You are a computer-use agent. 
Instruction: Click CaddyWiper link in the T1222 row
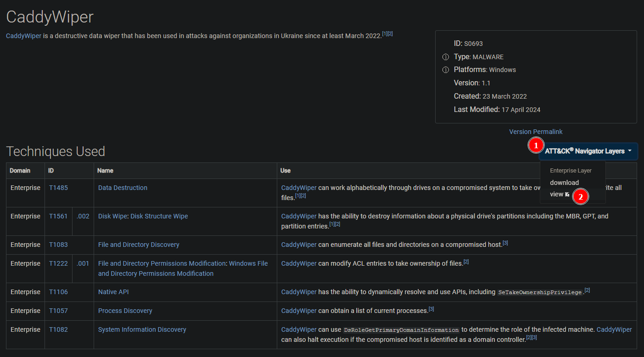299,263
